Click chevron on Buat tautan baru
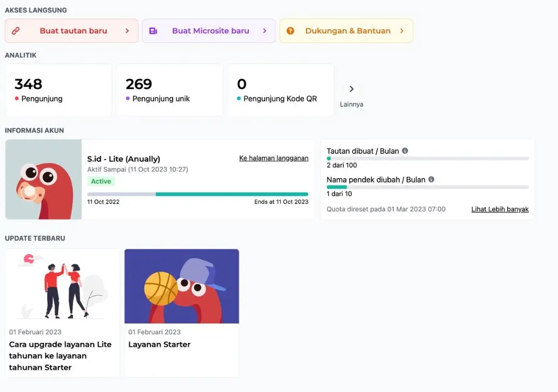This screenshot has width=558, height=392. tap(127, 31)
